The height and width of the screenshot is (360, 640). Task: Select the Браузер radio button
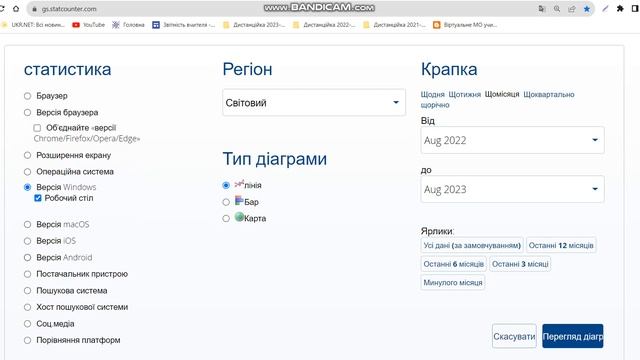point(27,96)
